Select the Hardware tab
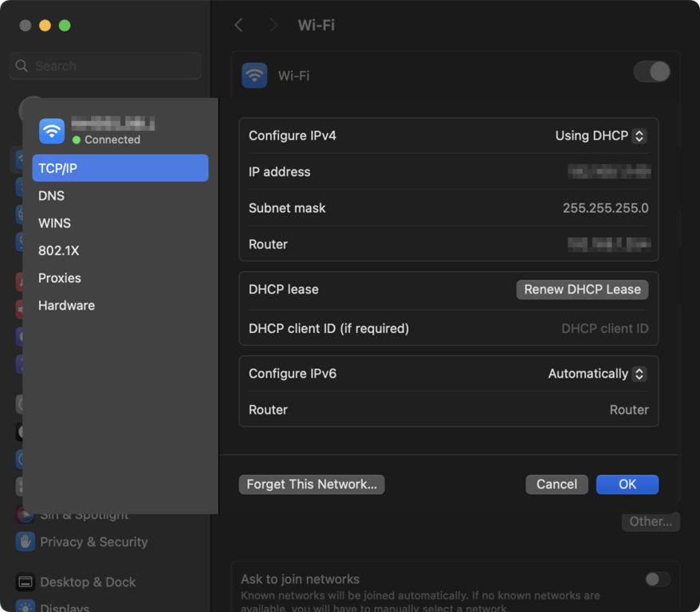This screenshot has width=700, height=612. pos(66,305)
